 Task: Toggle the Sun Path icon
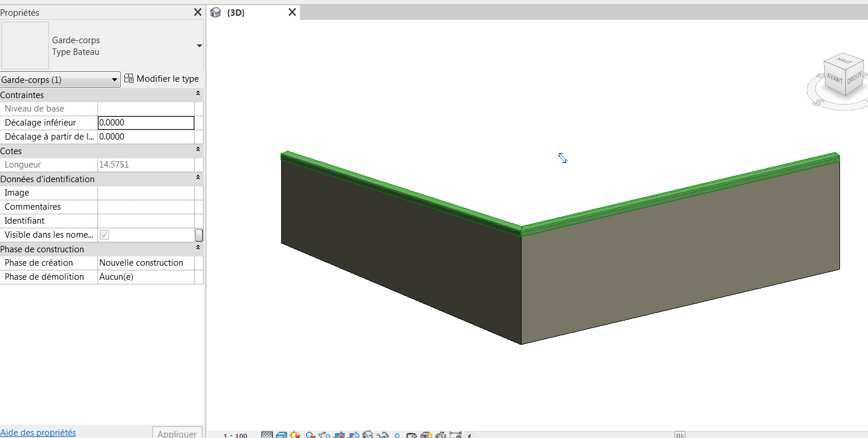(x=295, y=435)
